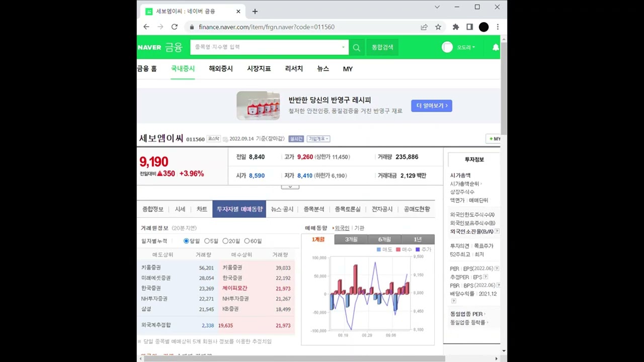Open the Chrome profile avatar

[x=484, y=27]
